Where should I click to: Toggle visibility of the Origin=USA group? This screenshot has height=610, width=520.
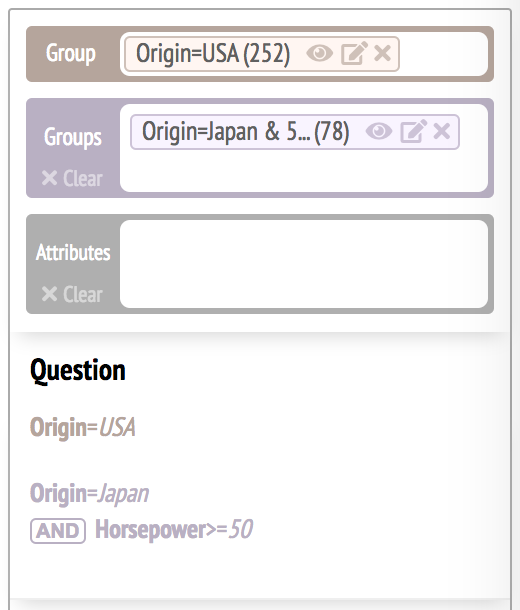(319, 53)
